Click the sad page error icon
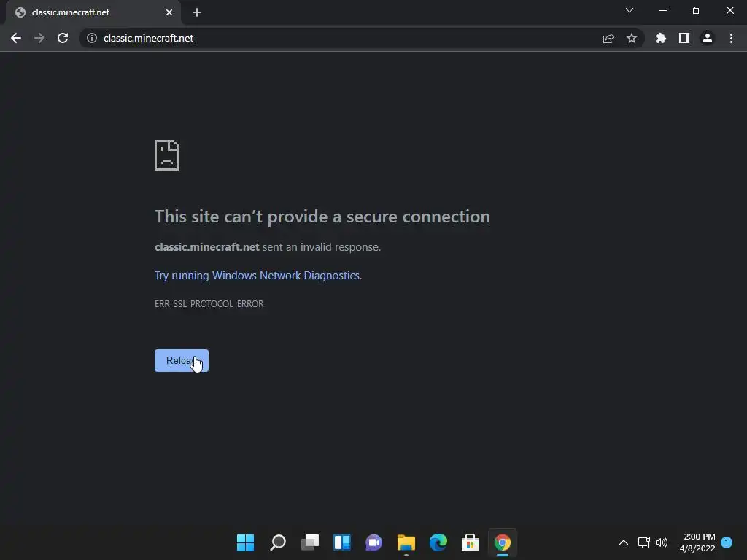The width and height of the screenshot is (747, 560). [x=167, y=155]
